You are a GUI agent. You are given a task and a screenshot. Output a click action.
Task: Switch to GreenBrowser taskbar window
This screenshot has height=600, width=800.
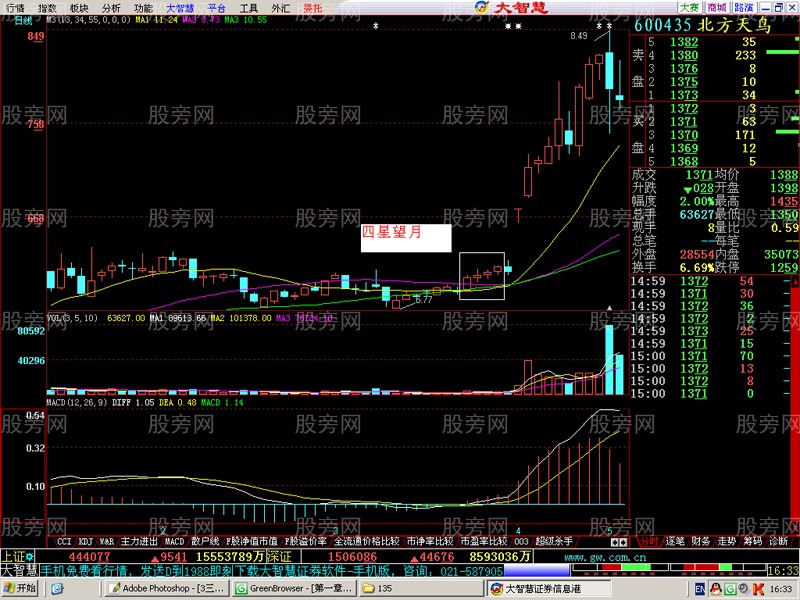294,588
